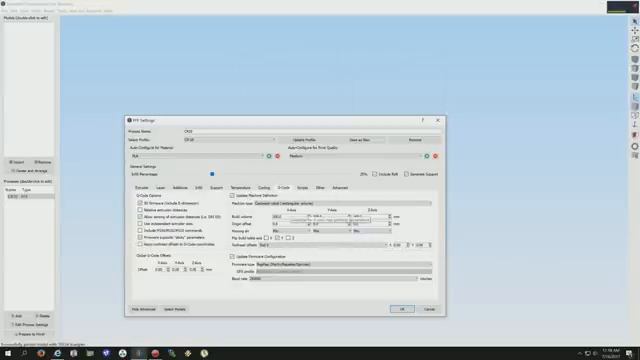
Task: Switch to the Cooling tab
Action: tap(264, 188)
